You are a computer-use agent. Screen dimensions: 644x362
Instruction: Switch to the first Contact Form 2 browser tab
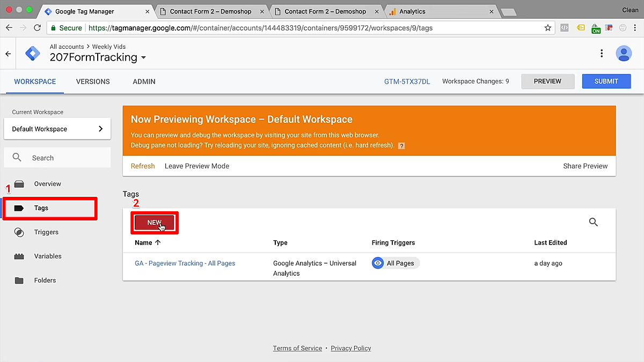[209, 11]
